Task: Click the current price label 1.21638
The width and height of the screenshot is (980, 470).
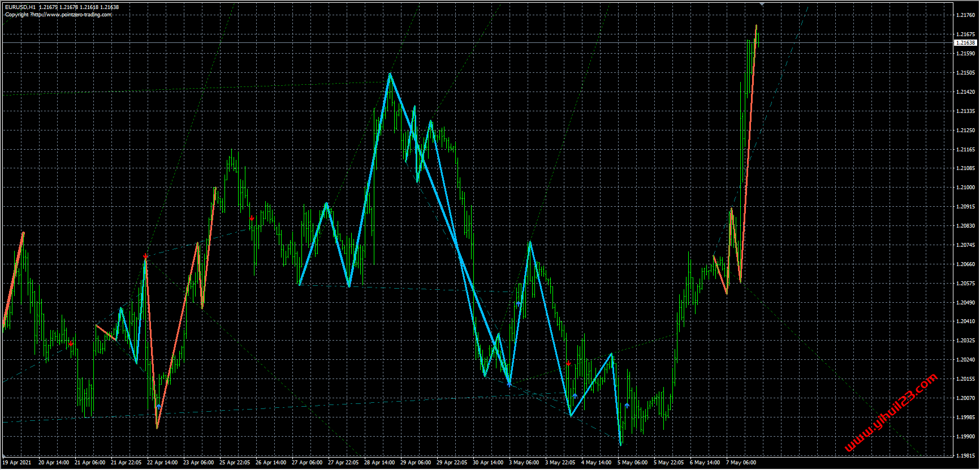Action: 965,43
